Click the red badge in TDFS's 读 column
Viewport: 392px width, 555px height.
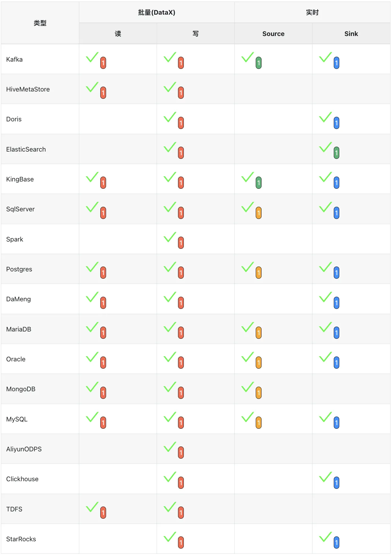point(103,513)
